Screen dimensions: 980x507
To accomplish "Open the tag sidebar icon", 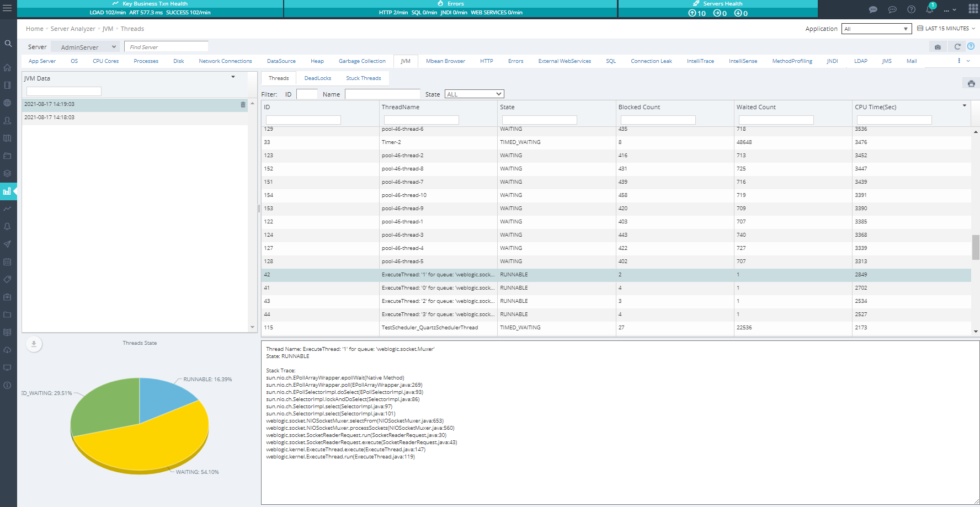I will tap(7, 279).
